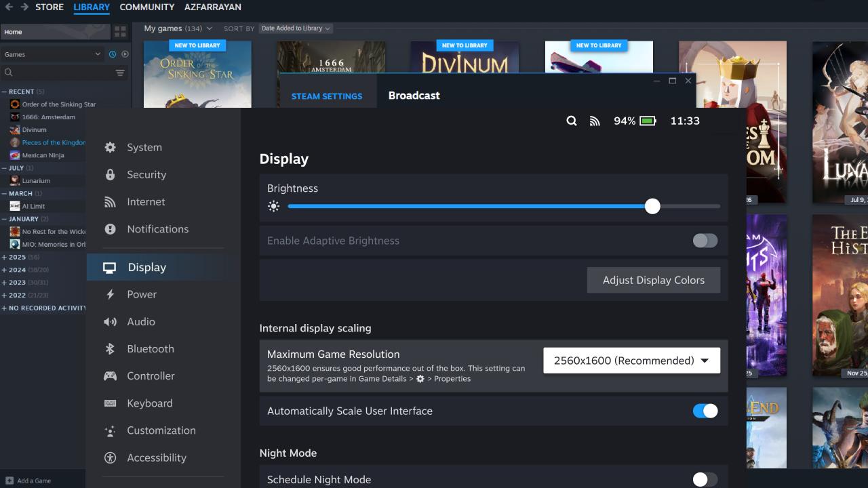The height and width of the screenshot is (488, 868).
Task: Click the Home button in library
Action: point(56,32)
